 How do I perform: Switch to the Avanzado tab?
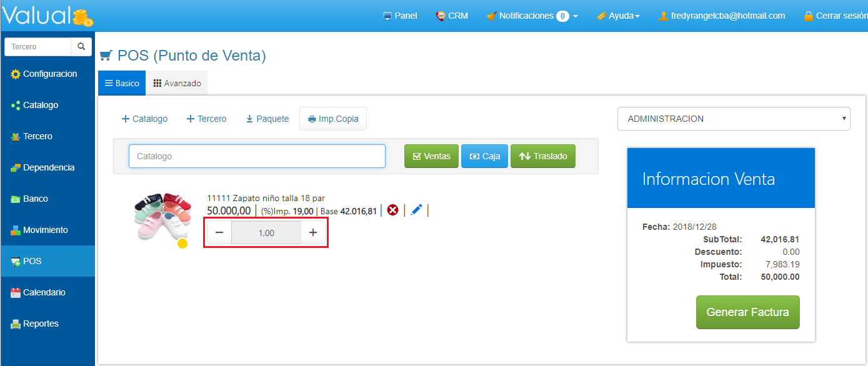(x=177, y=83)
